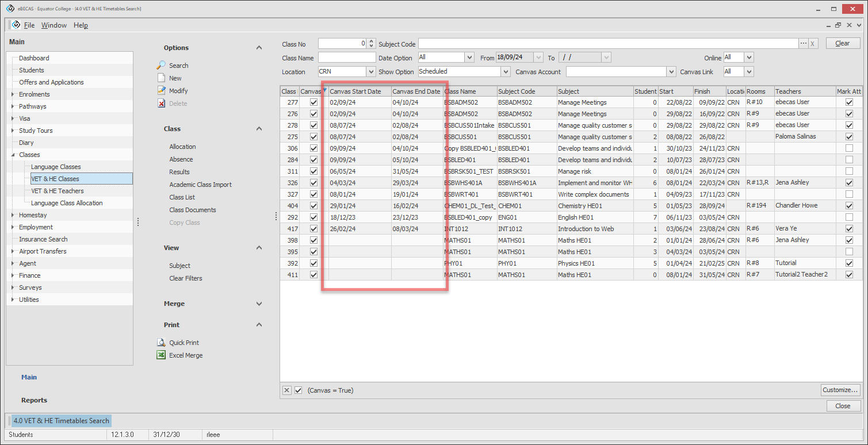Screen dimensions: 868x445
Task: Click the New document icon
Action: tap(162, 78)
